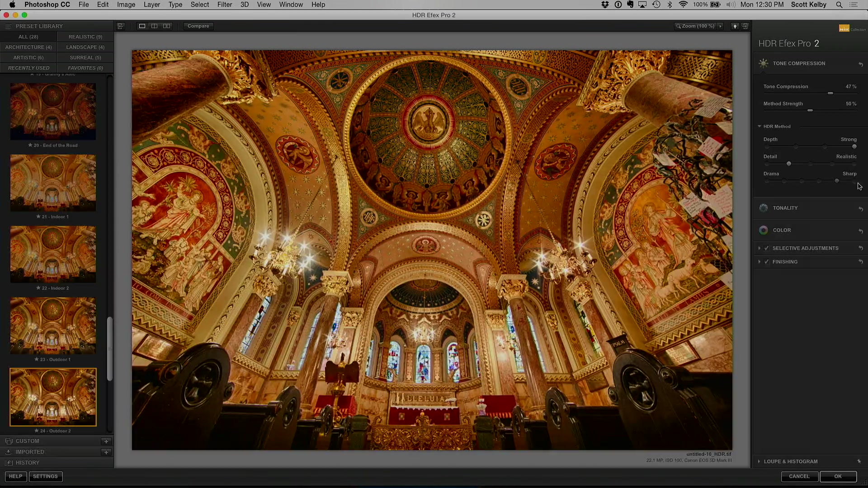Show ALL (28) presets
Screen dimensions: 868x488
28,37
